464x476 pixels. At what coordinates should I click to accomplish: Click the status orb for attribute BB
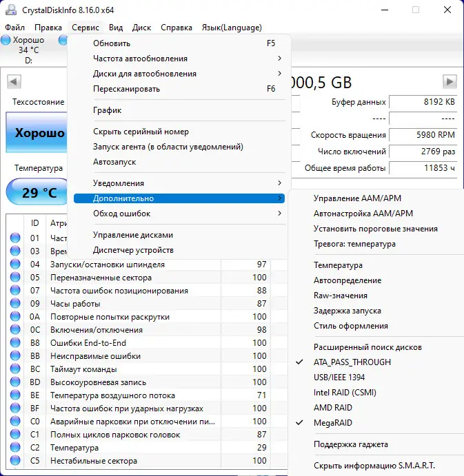point(15,356)
